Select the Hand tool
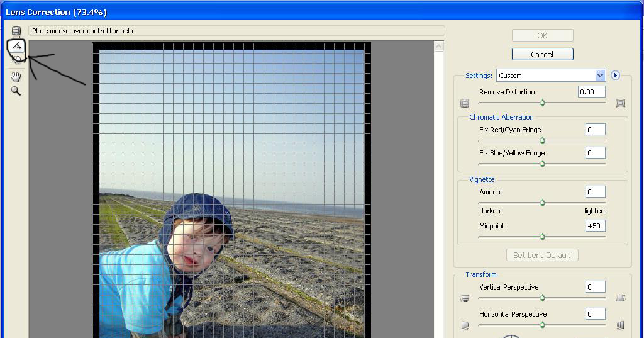Image resolution: width=644 pixels, height=338 pixels. [x=16, y=77]
